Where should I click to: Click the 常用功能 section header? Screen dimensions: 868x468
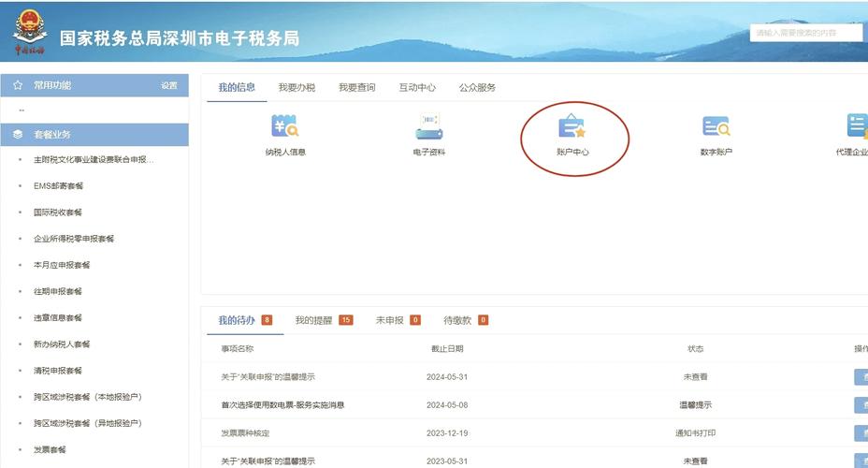[94, 85]
